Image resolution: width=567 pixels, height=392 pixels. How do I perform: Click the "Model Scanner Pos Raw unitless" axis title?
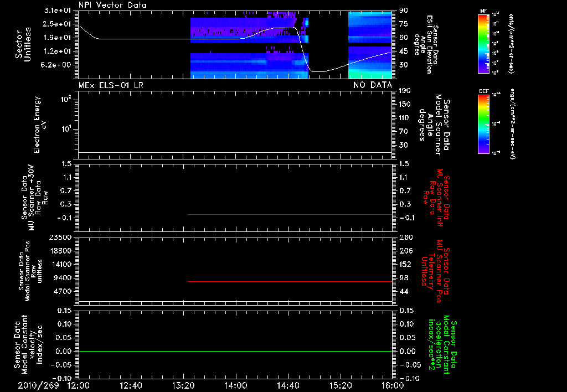click(x=30, y=271)
